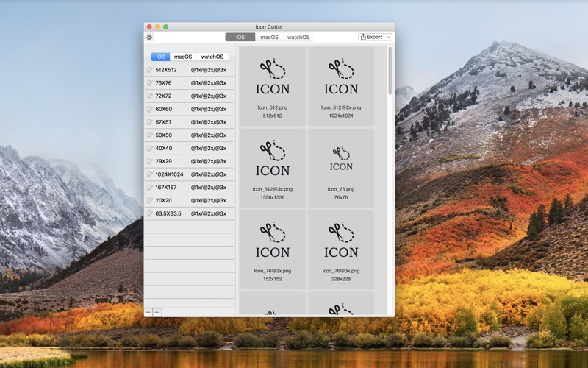Select the 83.5X83.5 size row
This screenshot has width=588, height=368.
click(x=190, y=213)
